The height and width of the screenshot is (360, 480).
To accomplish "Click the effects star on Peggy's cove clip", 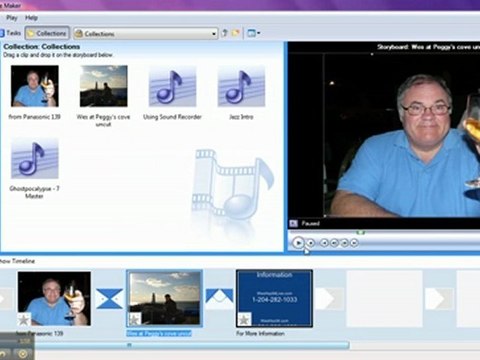I will pos(134,319).
